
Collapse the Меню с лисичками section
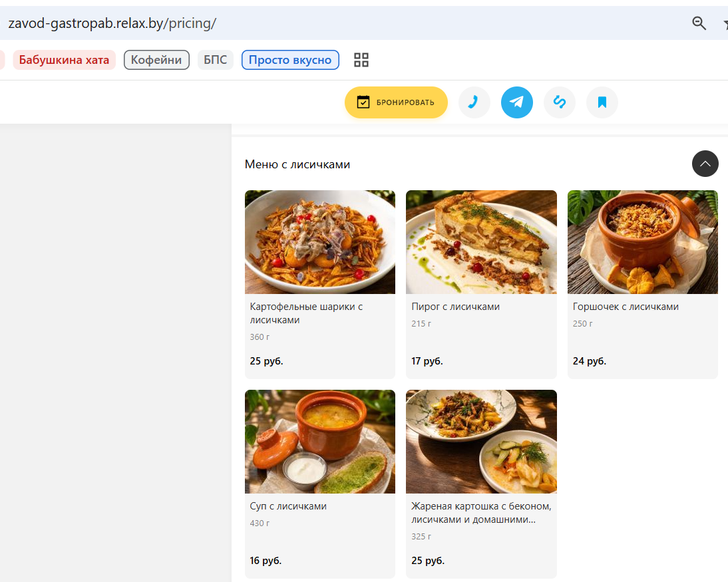(x=705, y=164)
